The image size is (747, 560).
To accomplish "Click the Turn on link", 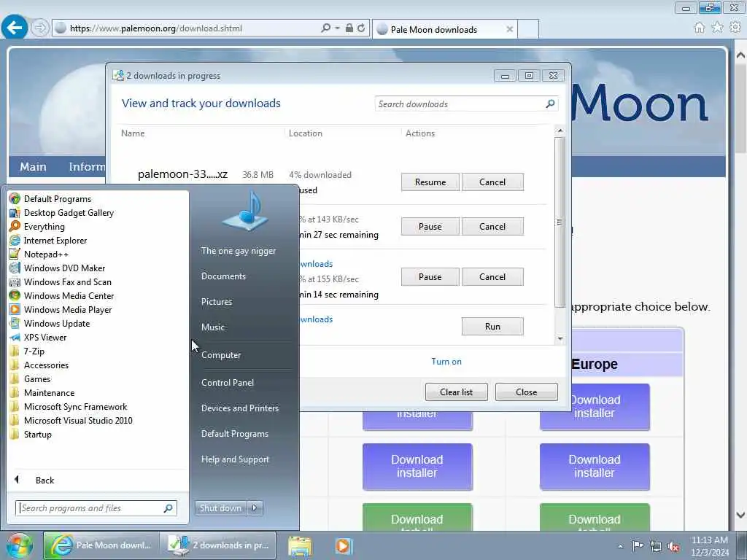I will click(446, 362).
